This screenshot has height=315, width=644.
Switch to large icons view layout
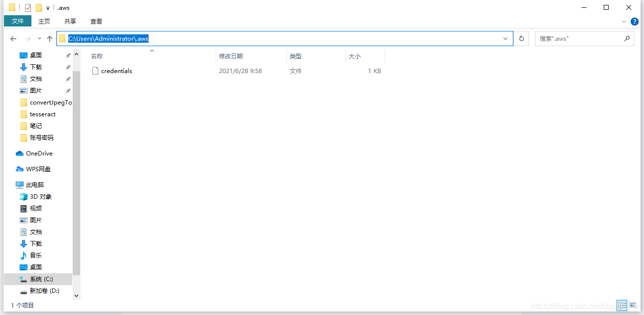click(x=633, y=305)
